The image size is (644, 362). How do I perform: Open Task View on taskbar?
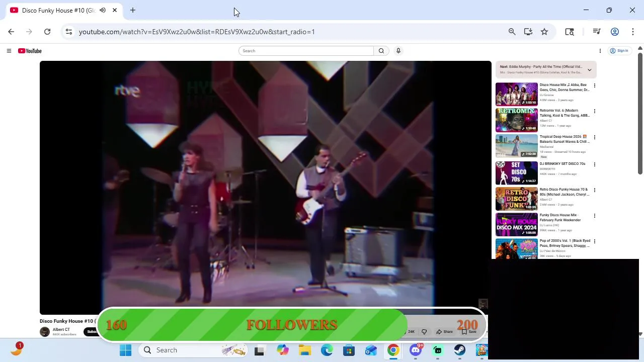coord(259,350)
